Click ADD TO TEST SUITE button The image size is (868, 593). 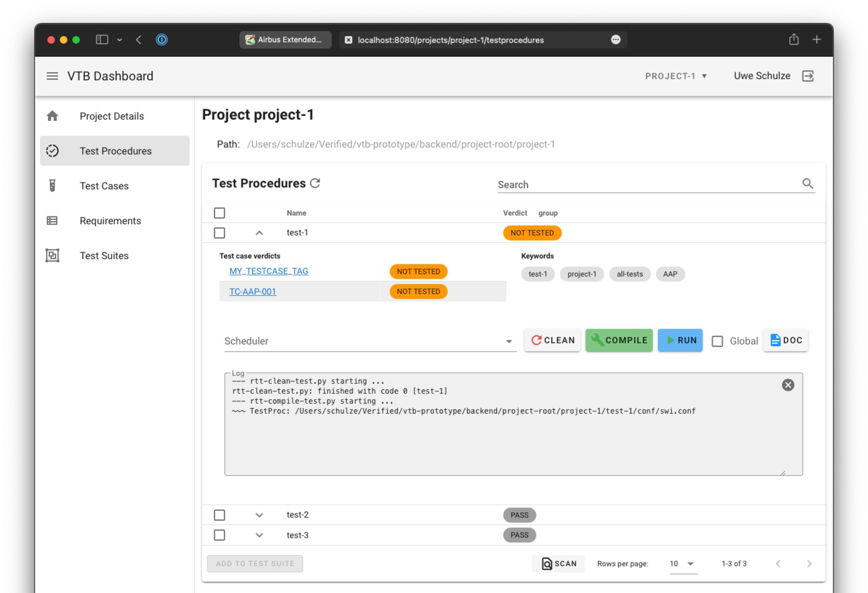(255, 564)
